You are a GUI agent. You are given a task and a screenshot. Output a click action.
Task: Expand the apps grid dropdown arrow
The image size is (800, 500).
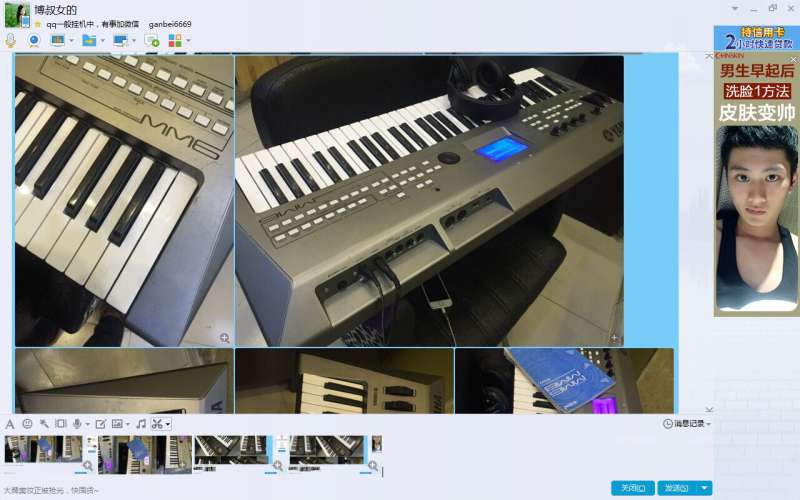(x=188, y=41)
